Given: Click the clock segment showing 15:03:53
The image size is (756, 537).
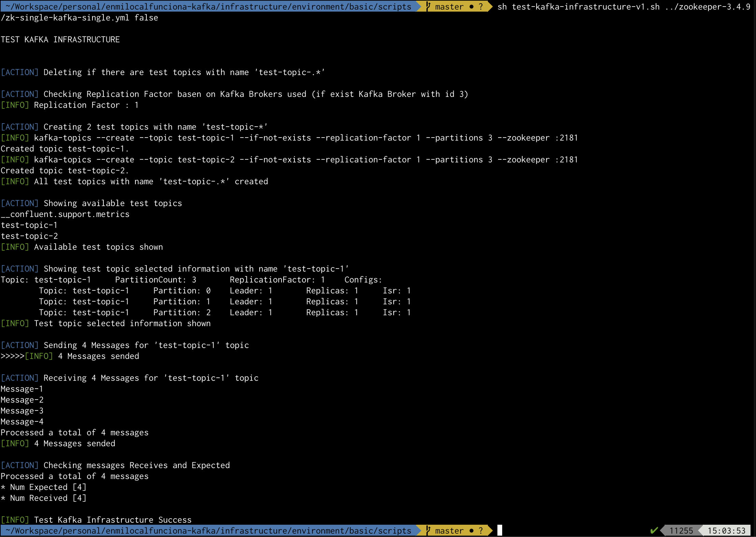Looking at the screenshot, I should (726, 531).
